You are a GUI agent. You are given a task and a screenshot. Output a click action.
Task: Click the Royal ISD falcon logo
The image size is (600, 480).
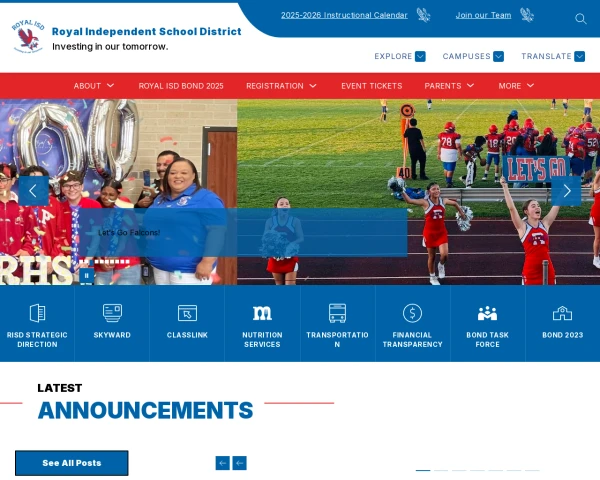28,36
